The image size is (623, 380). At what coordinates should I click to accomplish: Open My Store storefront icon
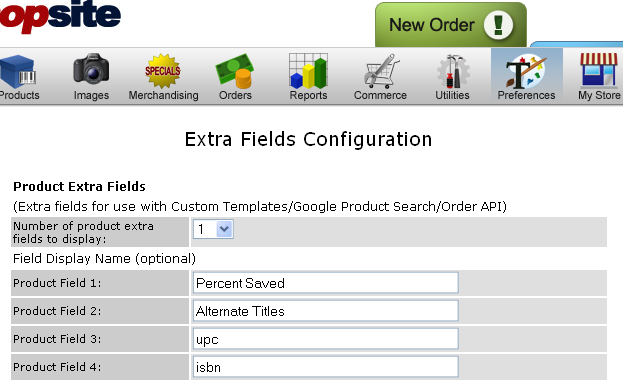[599, 70]
